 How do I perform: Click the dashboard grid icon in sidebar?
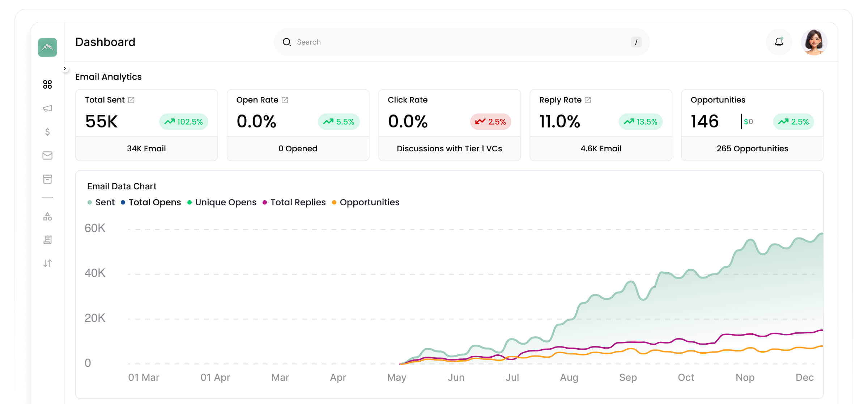click(x=47, y=84)
